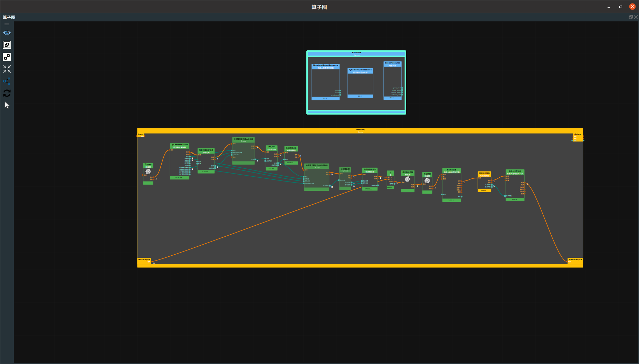Click the Trigger node's power button

tap(148, 171)
